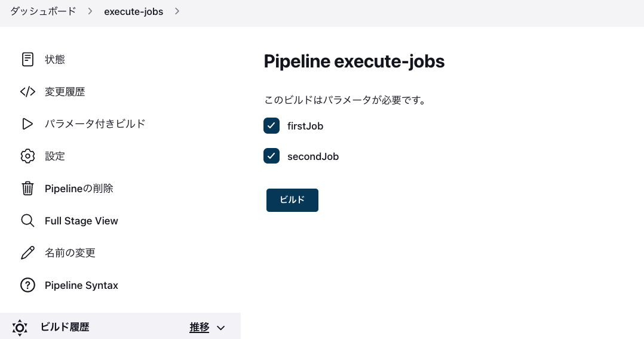This screenshot has height=339, width=644.
Task: Open execute-jobs breadcrumb link
Action: click(133, 11)
